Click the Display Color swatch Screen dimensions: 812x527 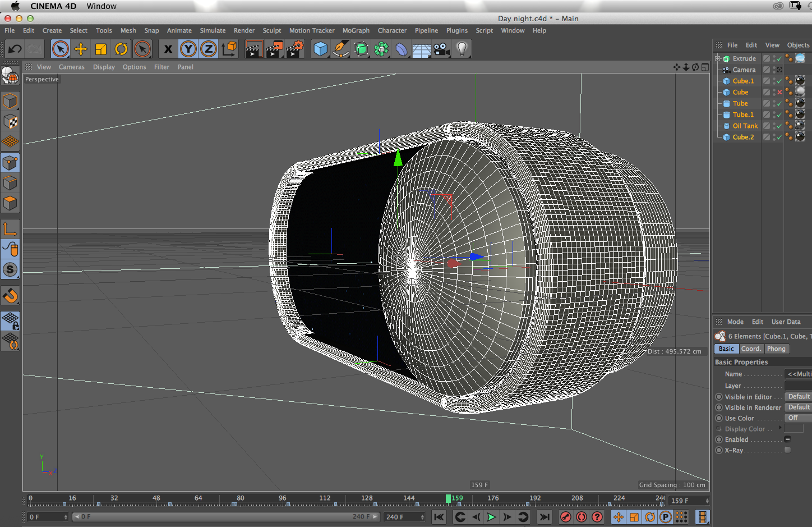pyautogui.click(x=793, y=429)
